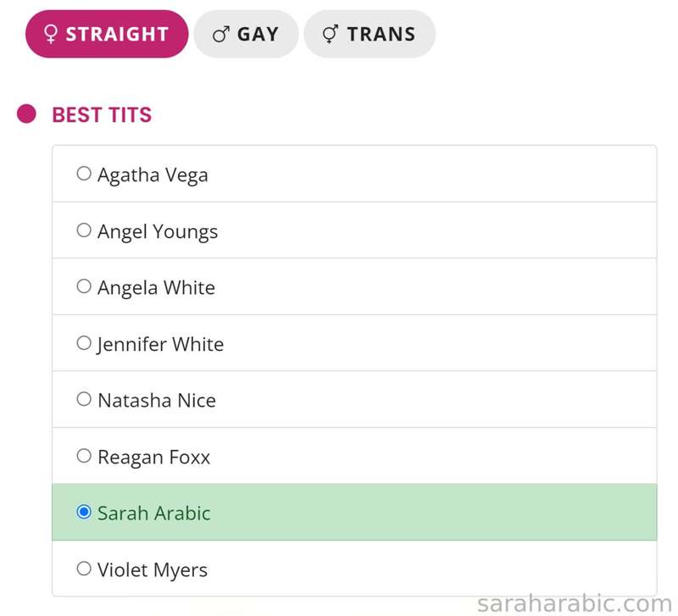Open the Trans tab
Image resolution: width=678 pixels, height=616 pixels.
click(370, 34)
